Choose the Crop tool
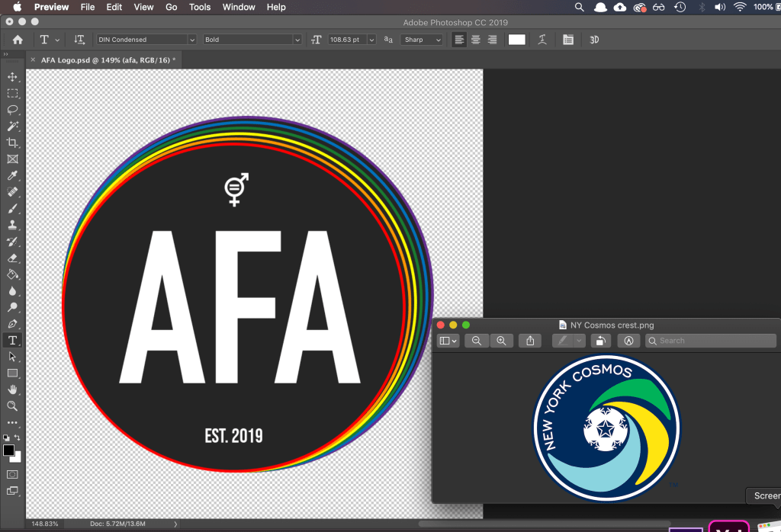The height and width of the screenshot is (532, 781). click(12, 143)
